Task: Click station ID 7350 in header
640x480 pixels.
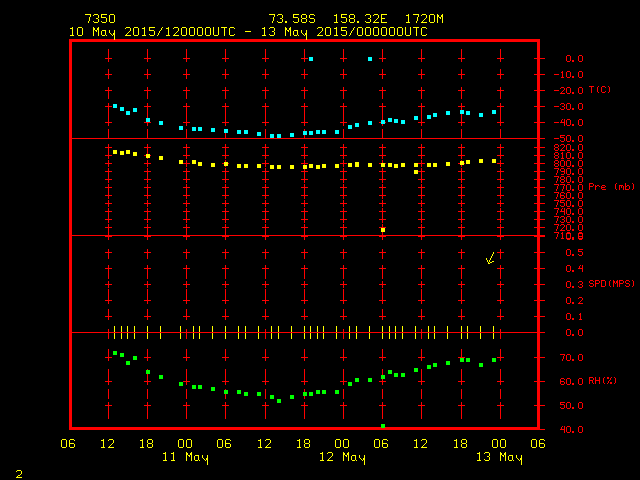Action: tap(98, 19)
